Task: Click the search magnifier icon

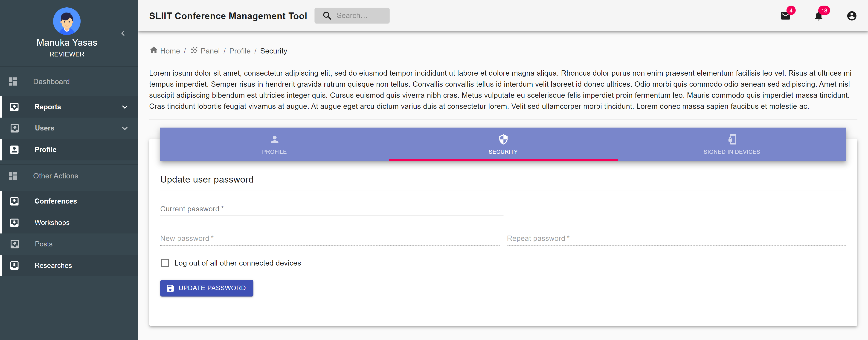Action: tap(327, 15)
